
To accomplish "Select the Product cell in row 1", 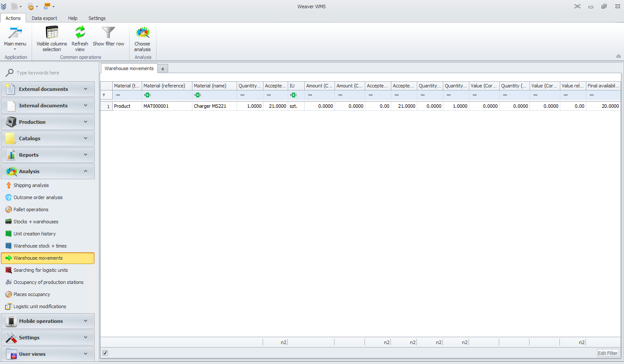I will pos(127,106).
